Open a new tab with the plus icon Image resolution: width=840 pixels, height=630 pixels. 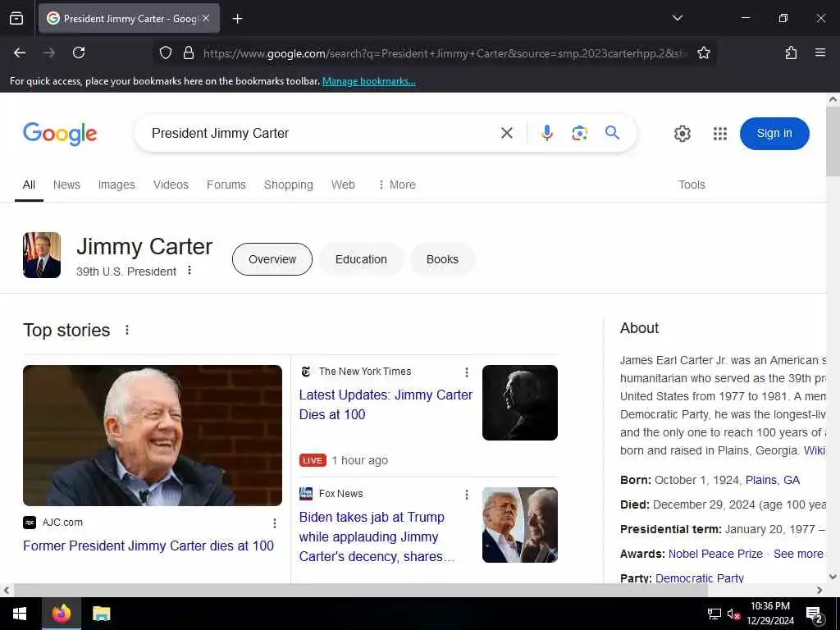click(x=237, y=19)
